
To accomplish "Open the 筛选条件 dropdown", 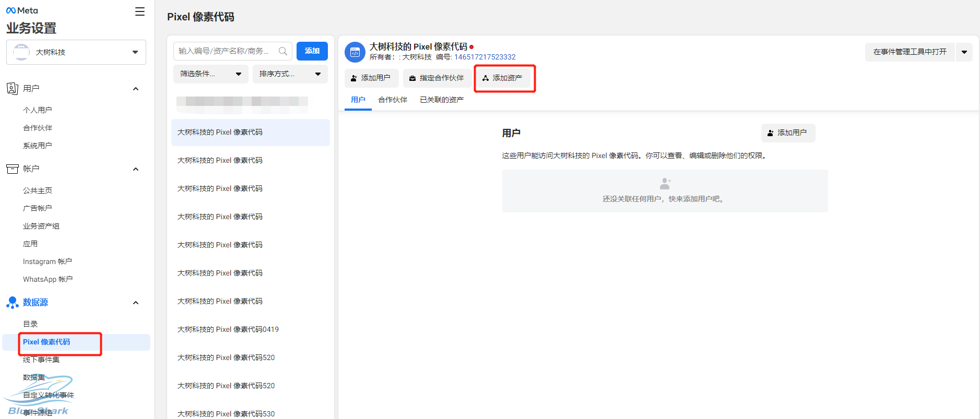I will click(x=211, y=74).
